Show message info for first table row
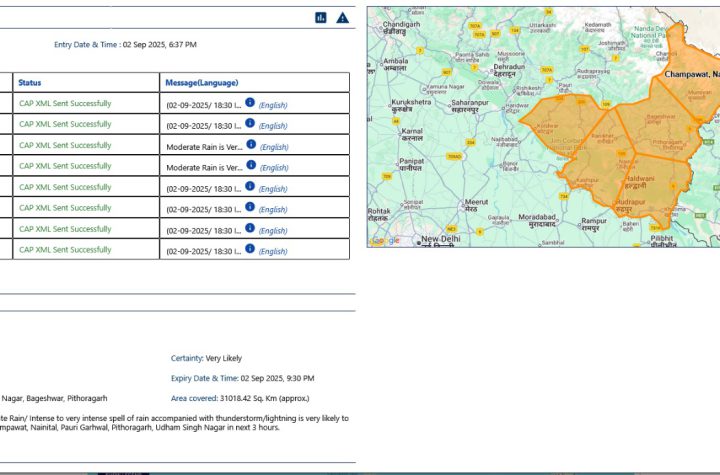The image size is (720, 475). (x=250, y=102)
